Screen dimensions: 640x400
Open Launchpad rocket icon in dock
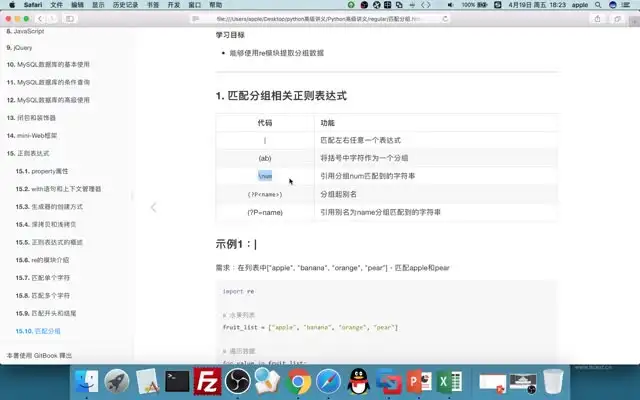coord(117,382)
